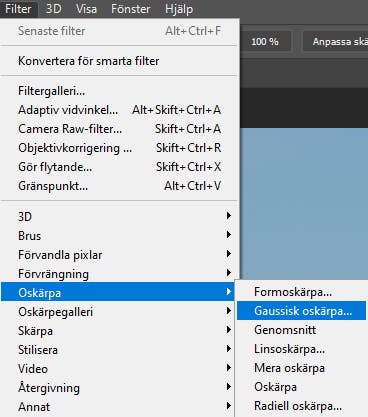Expand the Oskärpegalleri submenu
Viewport: 368px width, 417px height.
[x=118, y=312]
